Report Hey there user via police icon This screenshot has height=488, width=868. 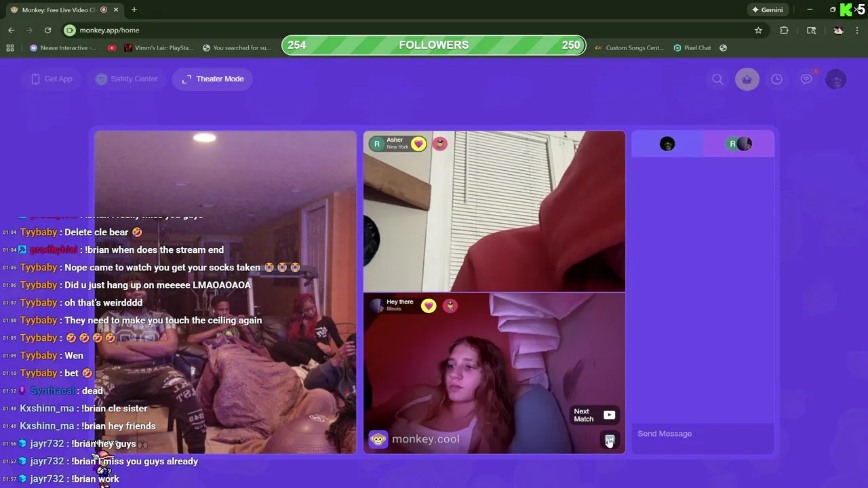[450, 306]
